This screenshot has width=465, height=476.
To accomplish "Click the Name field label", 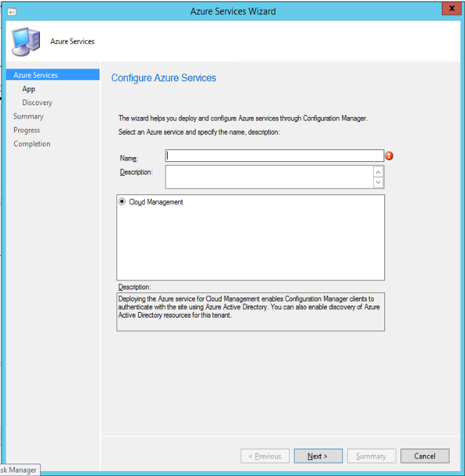I will 129,158.
